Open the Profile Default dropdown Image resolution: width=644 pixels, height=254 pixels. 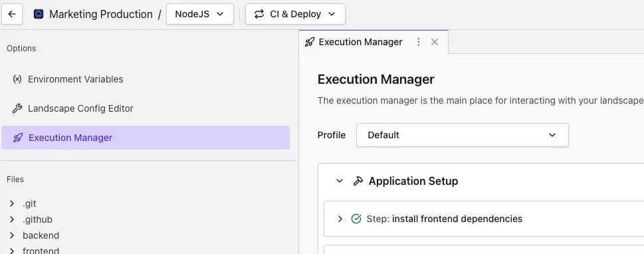tap(462, 135)
